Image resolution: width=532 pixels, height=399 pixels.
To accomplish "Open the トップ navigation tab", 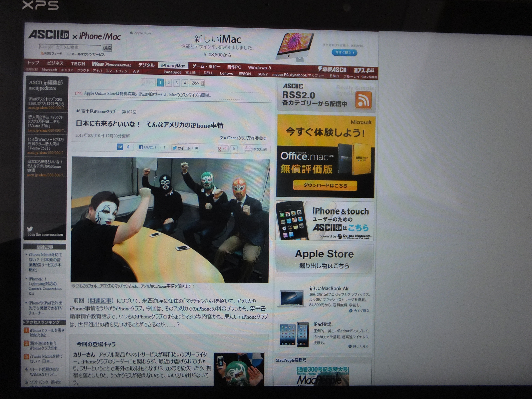I will 33,63.
